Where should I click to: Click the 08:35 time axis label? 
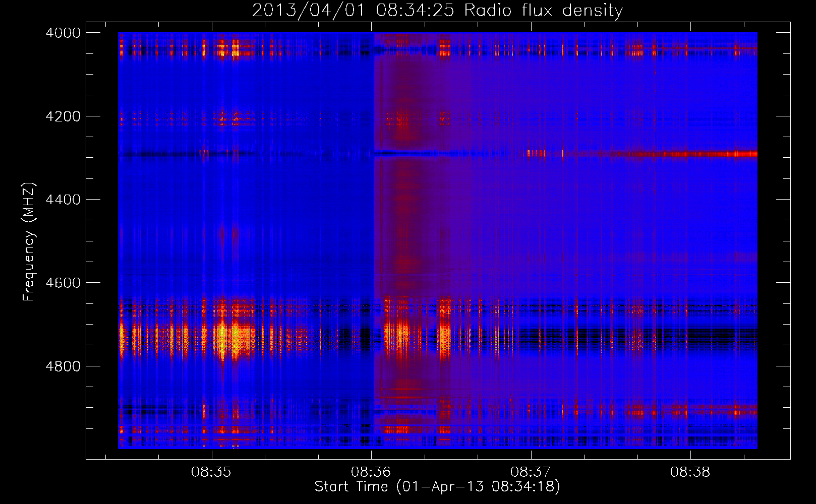[x=211, y=472]
